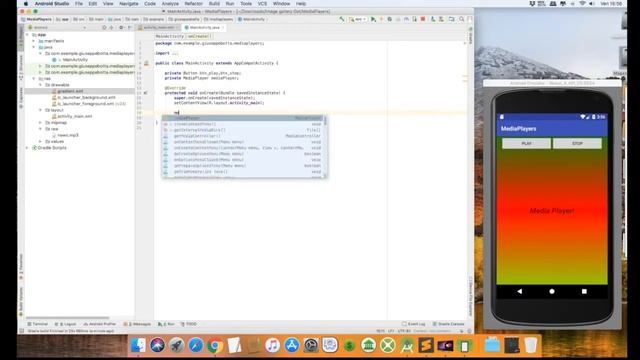Image resolution: width=640 pixels, height=360 pixels.
Task: Collapse the java folder
Action: pyautogui.click(x=34, y=47)
